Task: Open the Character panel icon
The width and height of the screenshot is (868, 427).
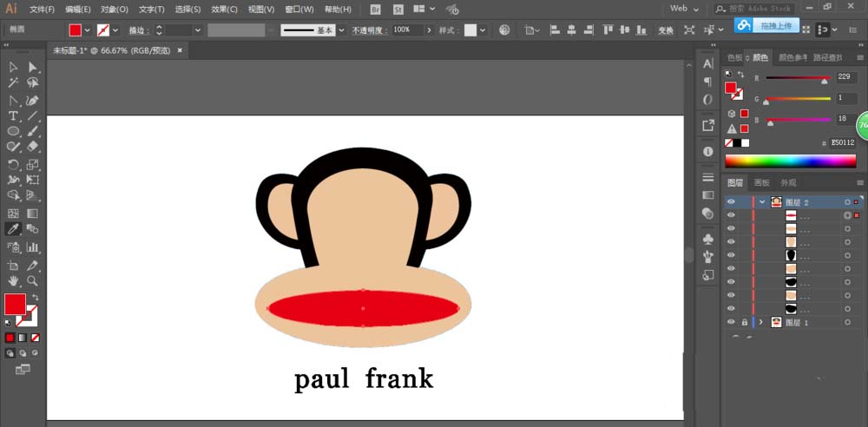Action: click(708, 63)
